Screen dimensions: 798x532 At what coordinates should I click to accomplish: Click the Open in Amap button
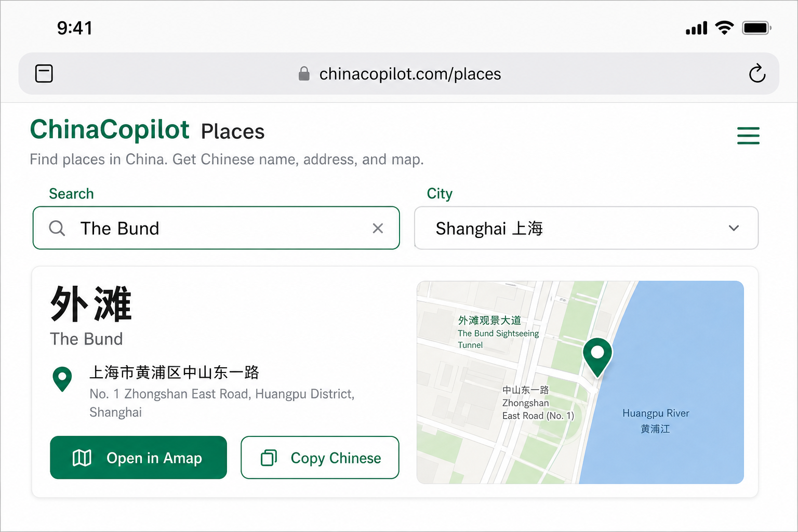click(139, 458)
